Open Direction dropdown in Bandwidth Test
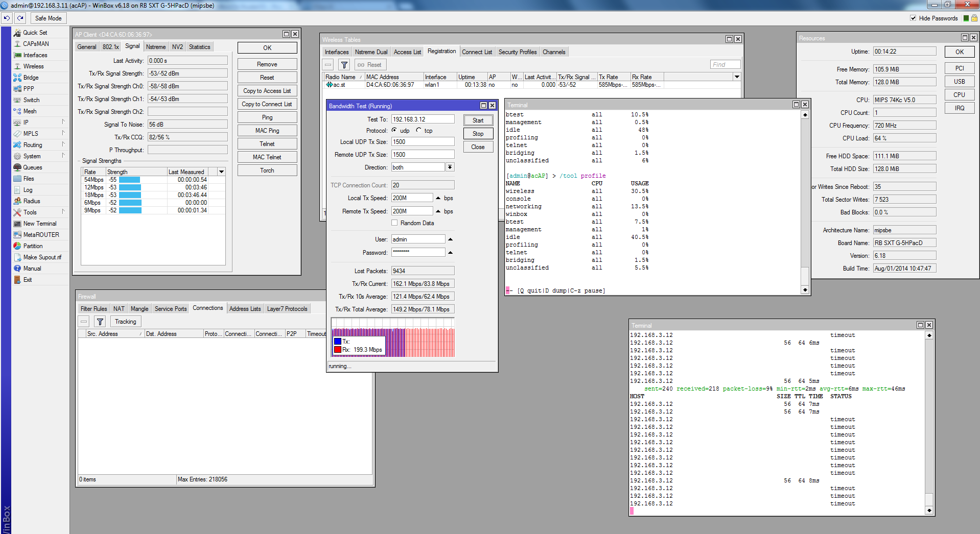The width and height of the screenshot is (980, 534). tap(450, 167)
